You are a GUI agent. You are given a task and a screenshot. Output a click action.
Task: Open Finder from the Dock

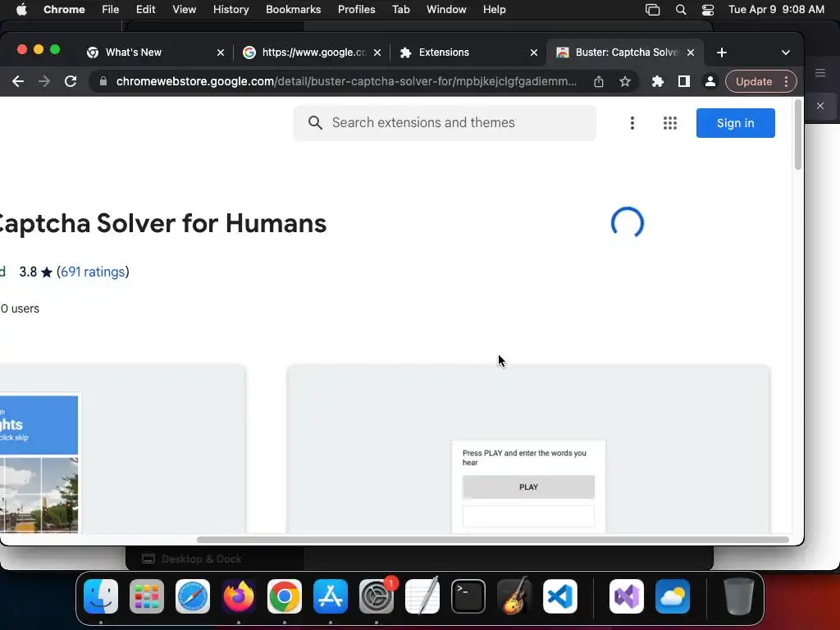(101, 596)
